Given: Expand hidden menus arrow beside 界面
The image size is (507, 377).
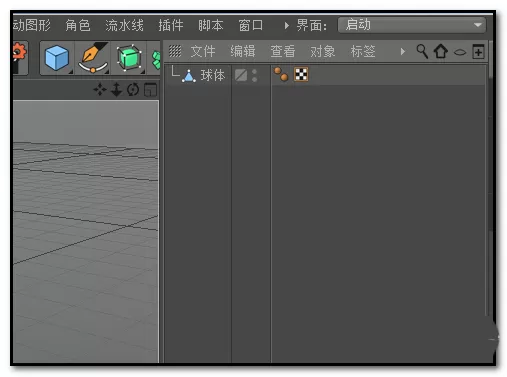Looking at the screenshot, I should click(x=286, y=25).
